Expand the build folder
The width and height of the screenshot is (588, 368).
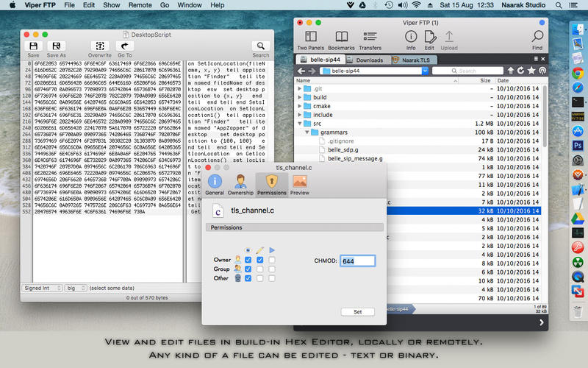(300, 97)
